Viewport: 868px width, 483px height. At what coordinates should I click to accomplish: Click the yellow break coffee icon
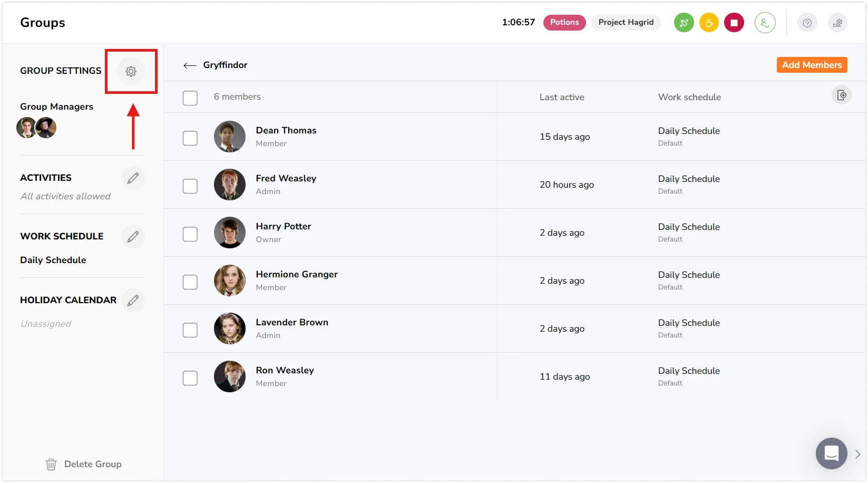(x=709, y=23)
